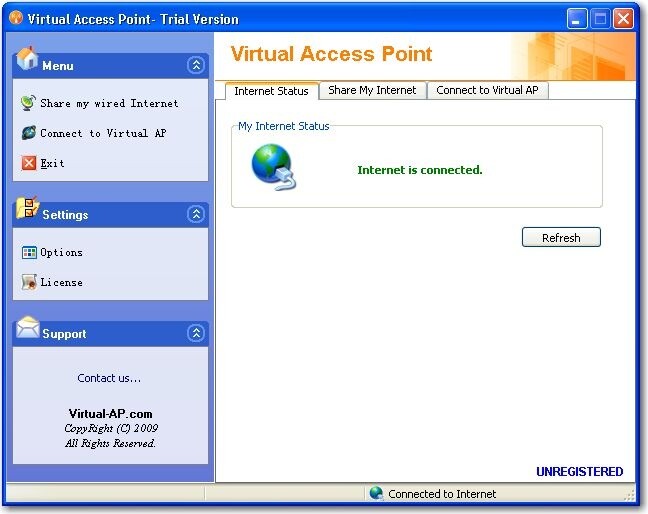This screenshot has height=514, width=648.
Task: Click the 'CopyRight (C) 2009' text
Action: [111, 428]
